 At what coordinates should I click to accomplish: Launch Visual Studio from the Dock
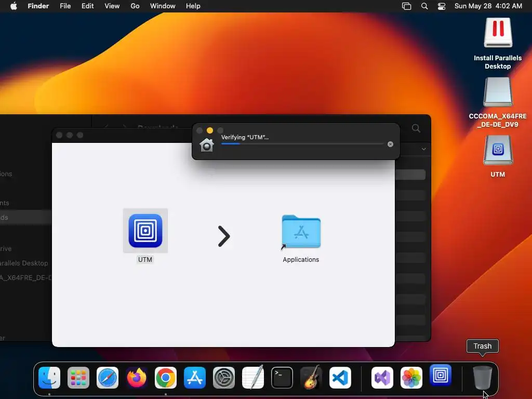click(382, 378)
